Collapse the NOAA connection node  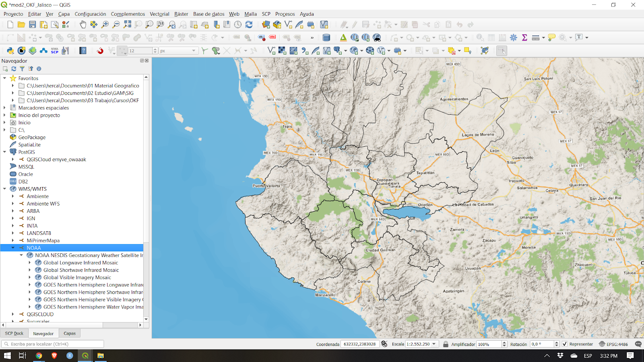coord(13,248)
